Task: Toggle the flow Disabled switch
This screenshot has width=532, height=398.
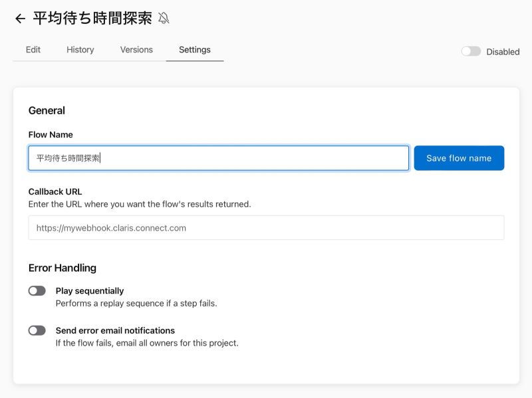Action: [471, 52]
